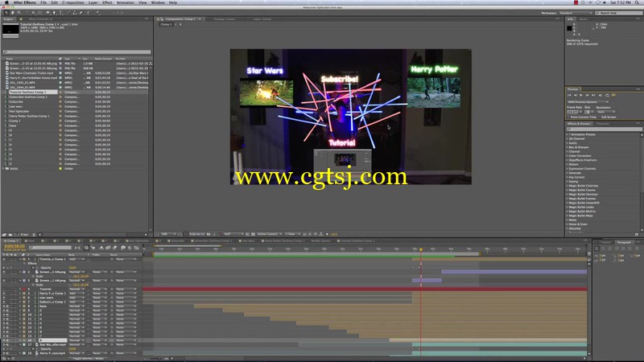Switch to the Effect Controls tab
Image resolution: width=644 pixels, height=362 pixels.
[x=39, y=19]
